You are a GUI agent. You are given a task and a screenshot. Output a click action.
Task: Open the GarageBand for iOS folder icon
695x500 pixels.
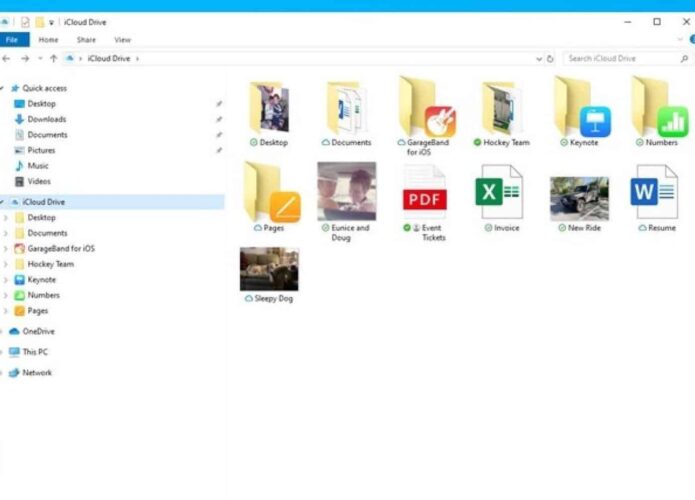point(427,107)
